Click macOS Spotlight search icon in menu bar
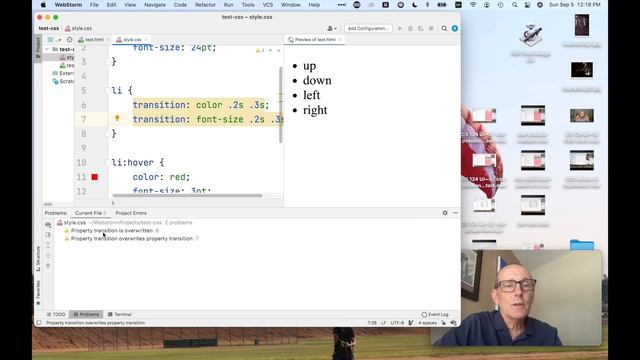640x360 pixels. tap(514, 5)
